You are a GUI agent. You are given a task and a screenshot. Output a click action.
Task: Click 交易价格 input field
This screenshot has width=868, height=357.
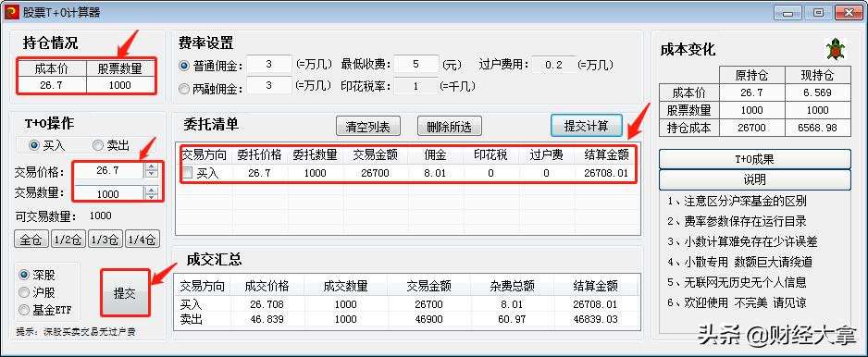tap(109, 170)
